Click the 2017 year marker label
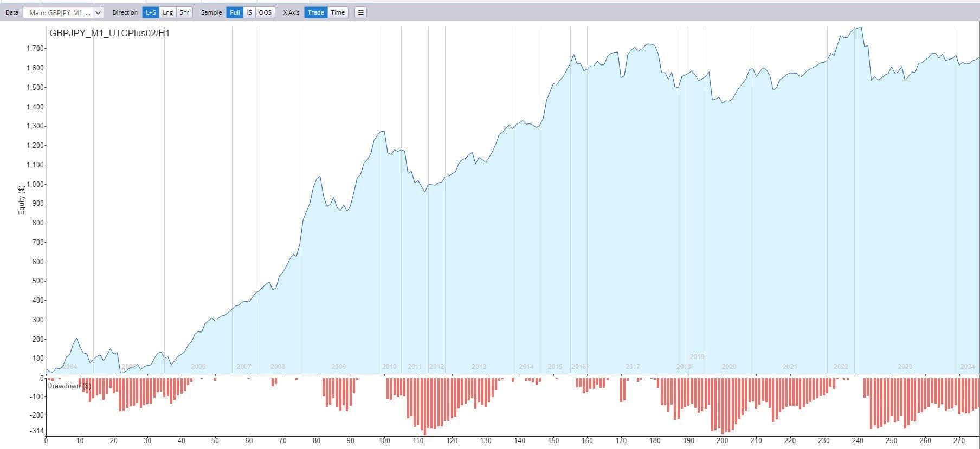980x449 pixels. coord(633,367)
